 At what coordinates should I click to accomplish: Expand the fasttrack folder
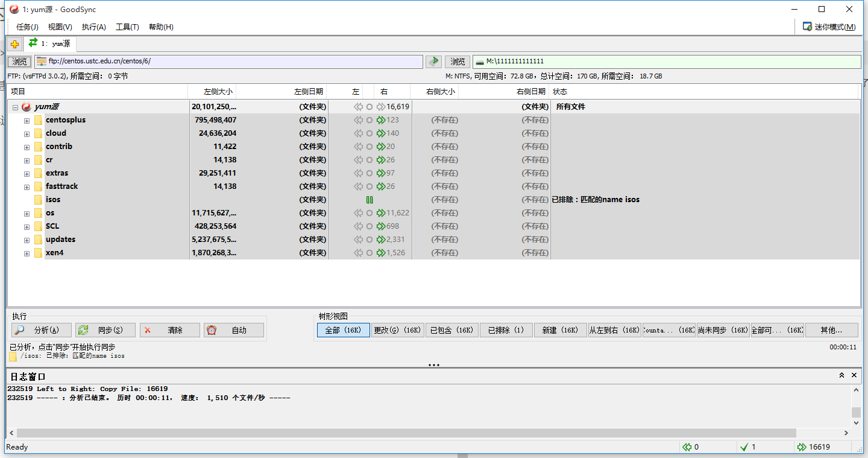[x=27, y=187]
